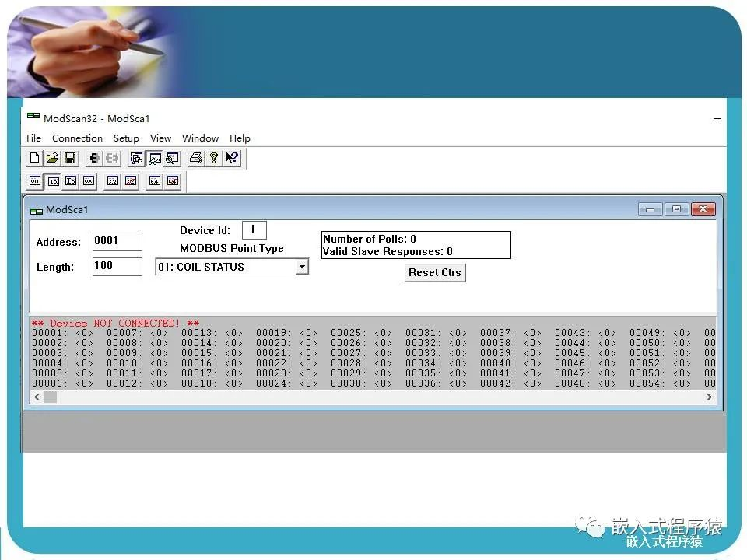This screenshot has height=560, width=747.
Task: Print the current document
Action: click(x=196, y=158)
